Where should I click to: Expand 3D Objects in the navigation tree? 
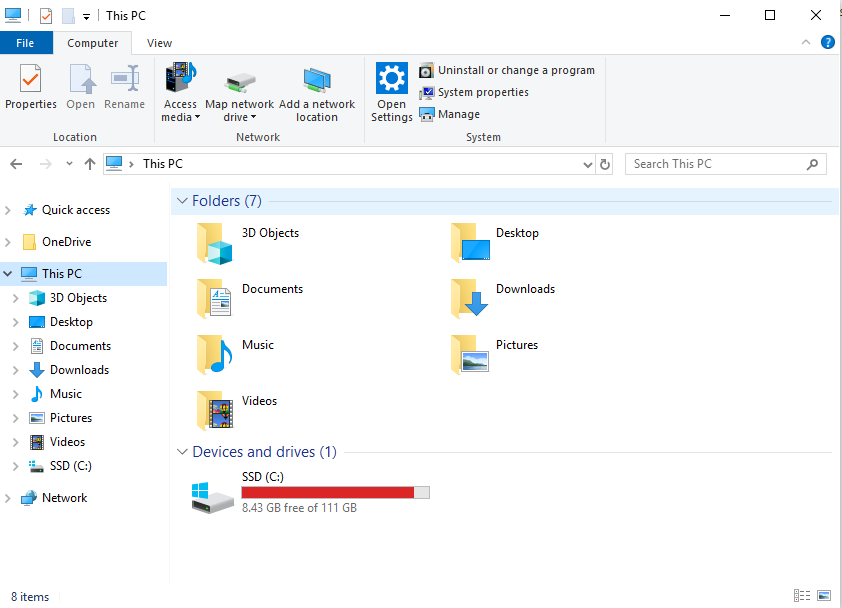point(16,298)
